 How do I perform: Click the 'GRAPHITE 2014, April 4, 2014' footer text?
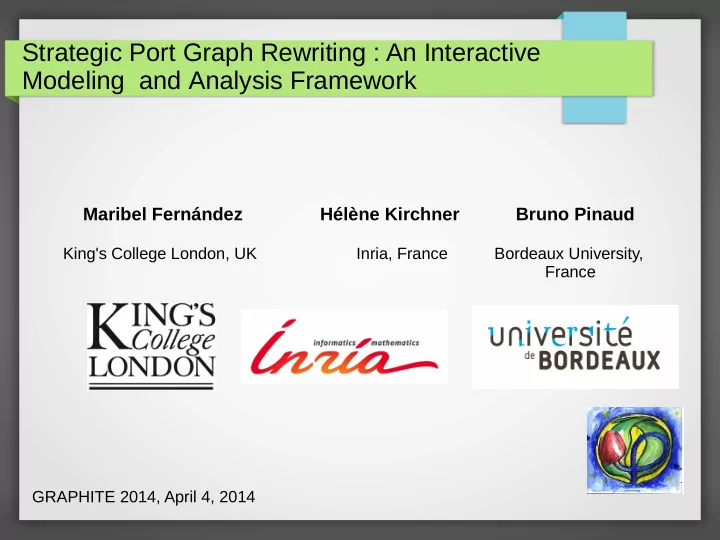coord(143,497)
